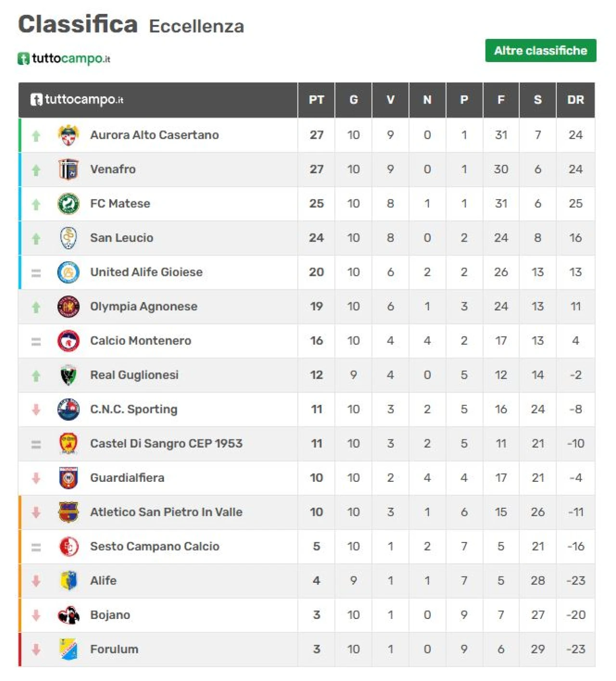616x681 pixels.
Task: Click the Alife team crest icon
Action: coord(68,581)
